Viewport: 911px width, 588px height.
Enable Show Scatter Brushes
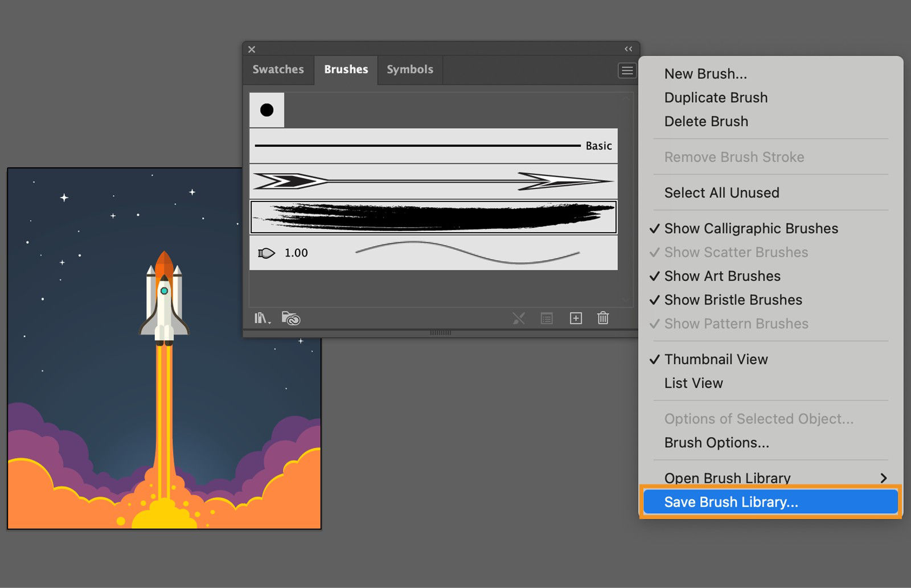pos(736,252)
